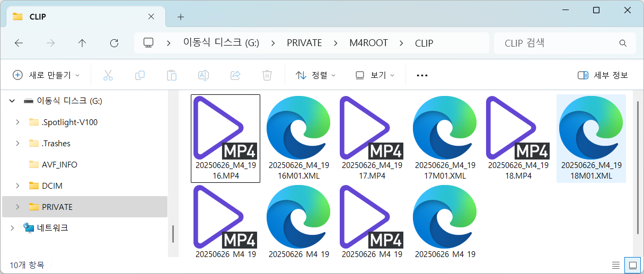Screen dimensions: 644x274
Task: Click the Paste clipboard icon
Action: pos(172,75)
